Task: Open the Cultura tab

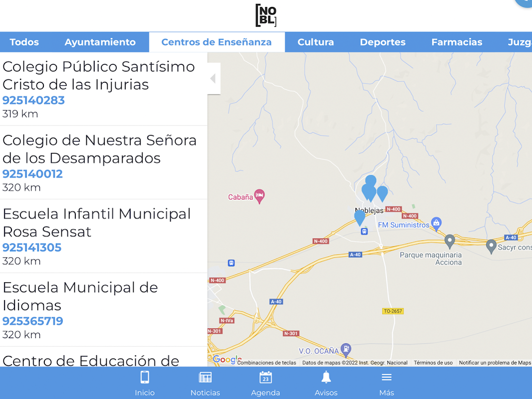Action: [316, 42]
